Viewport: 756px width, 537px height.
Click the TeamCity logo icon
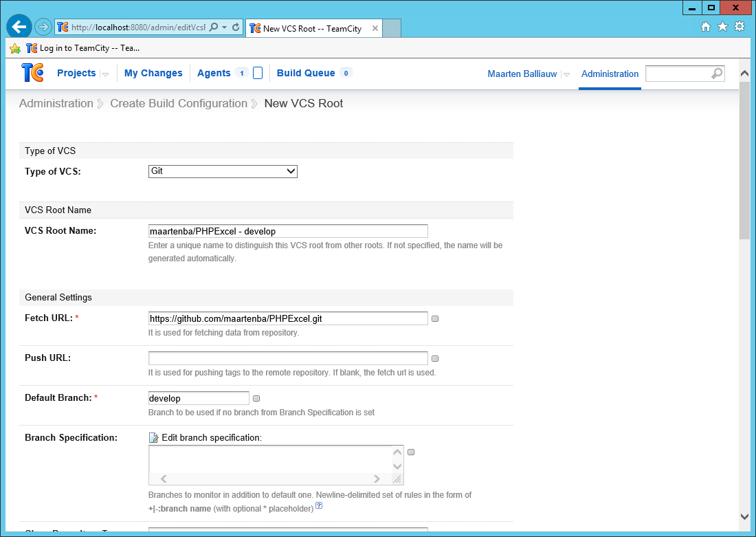(x=31, y=73)
